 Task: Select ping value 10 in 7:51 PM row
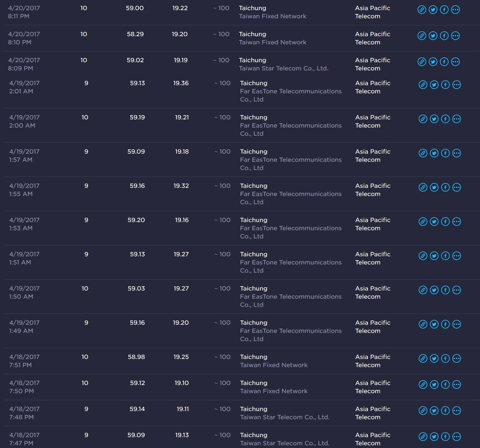[85, 357]
